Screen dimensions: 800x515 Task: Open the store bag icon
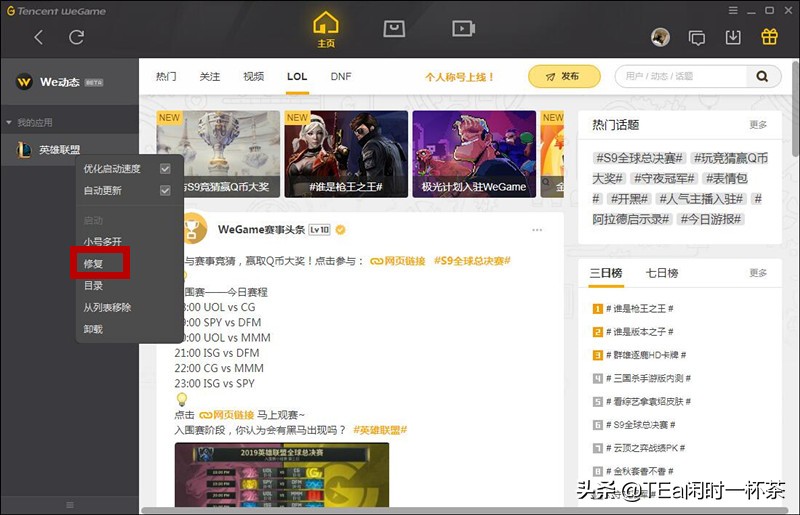coord(394,29)
